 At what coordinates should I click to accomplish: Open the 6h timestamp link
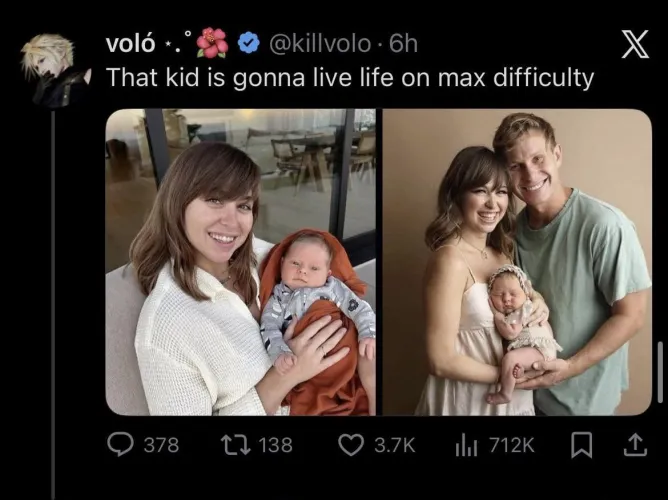click(404, 44)
